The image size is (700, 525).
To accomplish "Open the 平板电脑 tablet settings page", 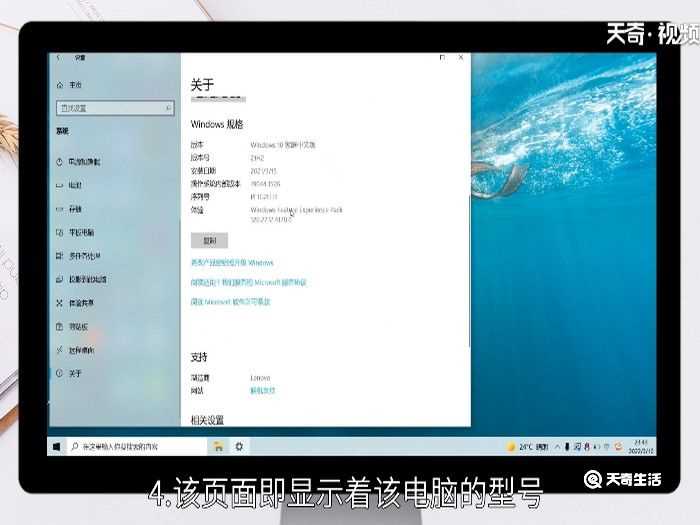I will click(x=75, y=233).
